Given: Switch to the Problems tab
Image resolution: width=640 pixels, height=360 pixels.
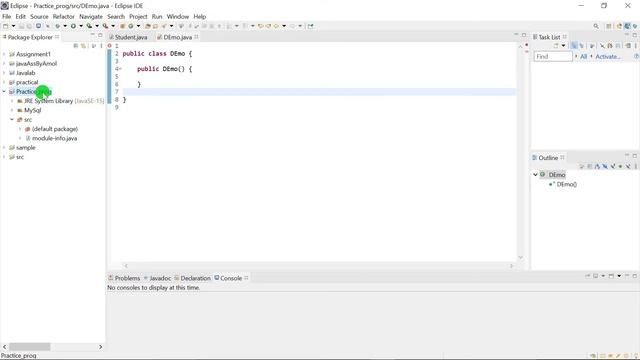Looking at the screenshot, I should click(x=124, y=278).
